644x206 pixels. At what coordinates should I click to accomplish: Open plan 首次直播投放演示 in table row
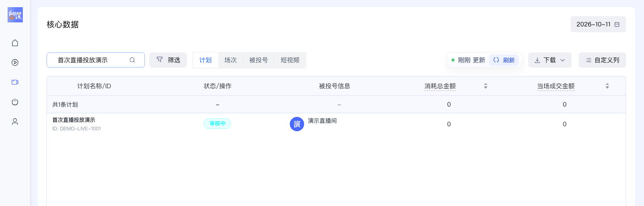coord(74,120)
